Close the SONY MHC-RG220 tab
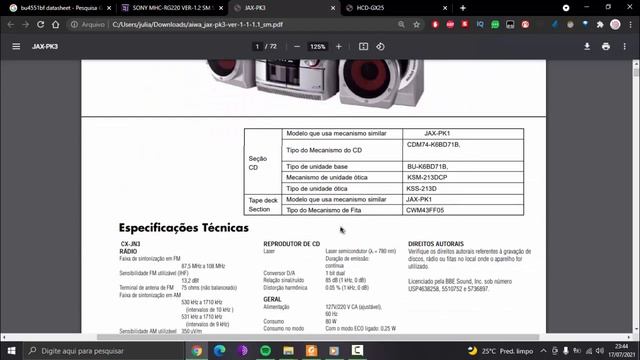Screen dimensions: 640x360 pyautogui.click(x=221, y=8)
